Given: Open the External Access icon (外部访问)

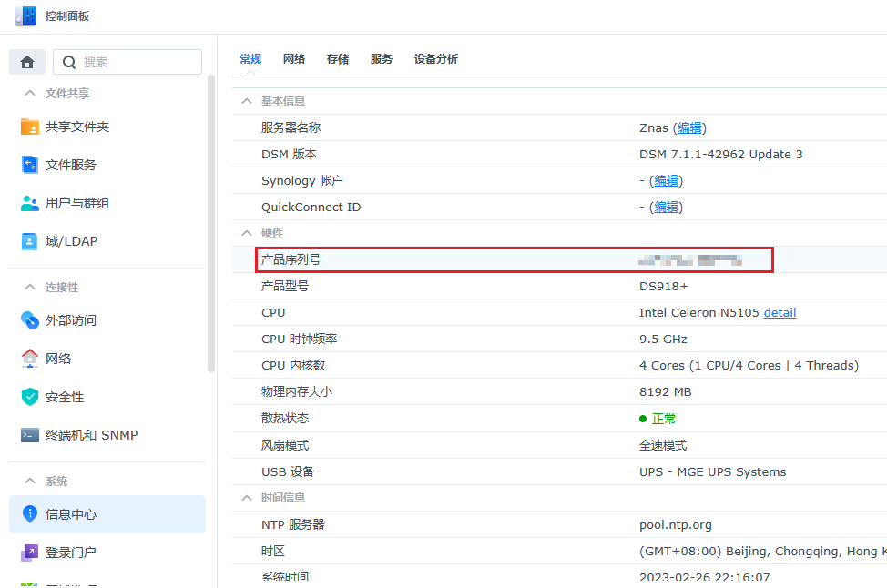Looking at the screenshot, I should pyautogui.click(x=29, y=320).
